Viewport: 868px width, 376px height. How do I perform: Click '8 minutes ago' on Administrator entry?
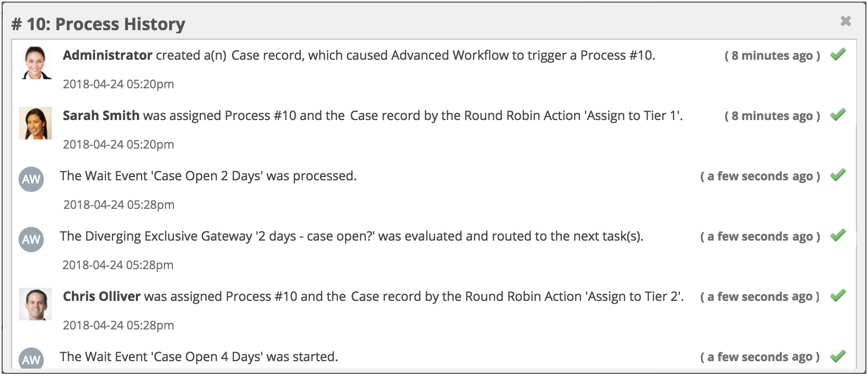(x=772, y=56)
